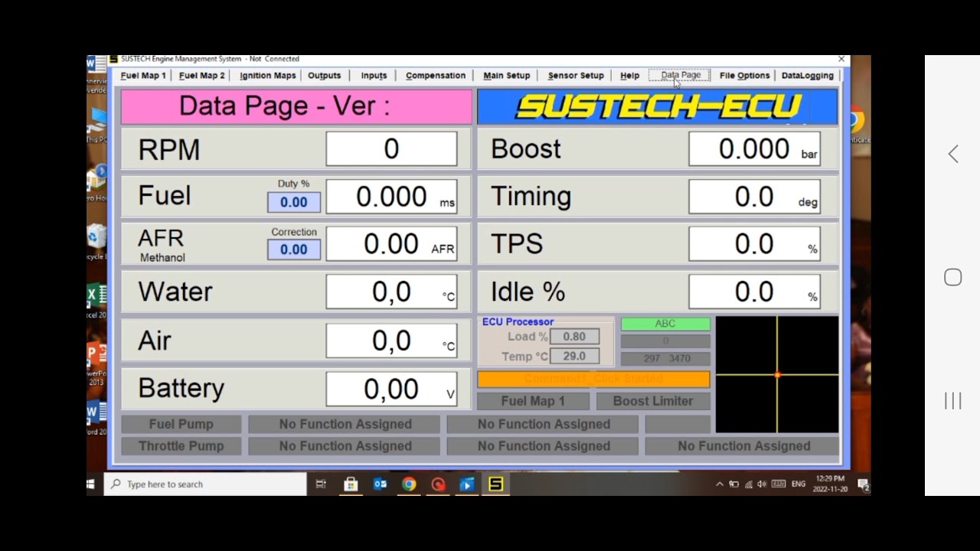Open network tray icon

coord(749,484)
